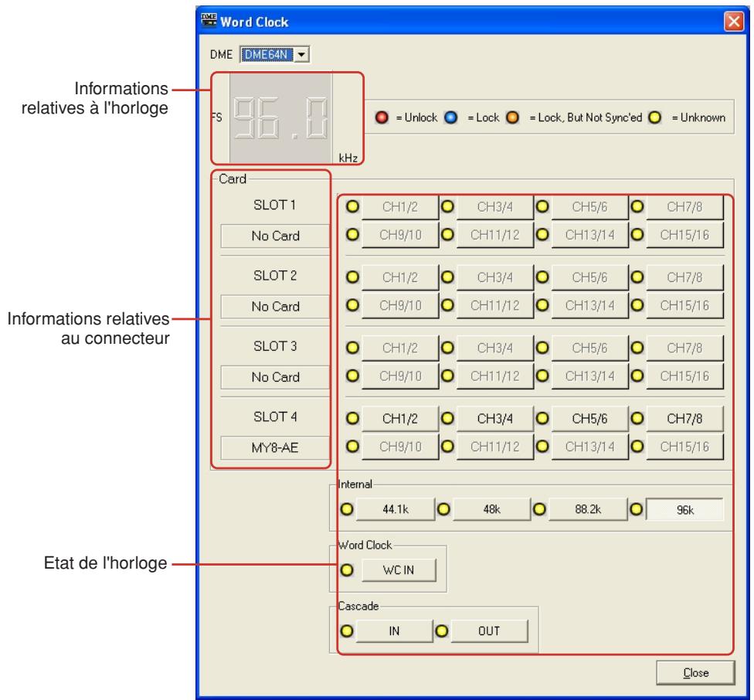Image resolution: width=754 pixels, height=700 pixels.
Task: Click the 96.0 FS frequency display
Action: click(x=280, y=118)
